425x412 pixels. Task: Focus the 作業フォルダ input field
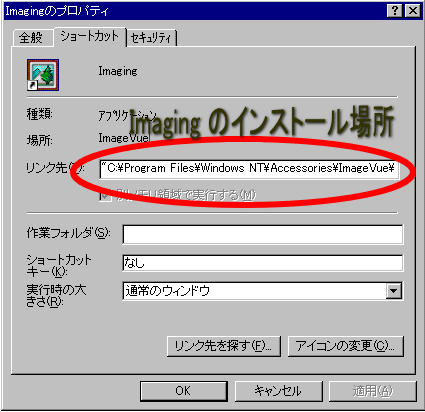(x=263, y=234)
